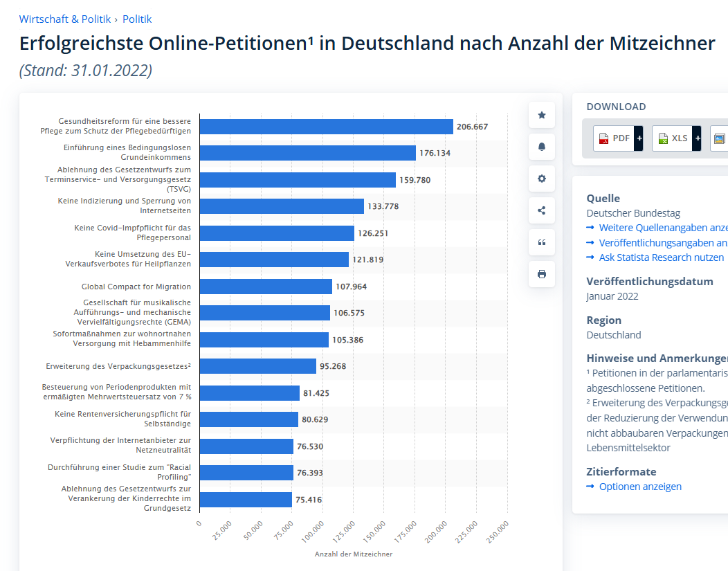Click the Netzneutralität bar 76.530
The height and width of the screenshot is (571, 728).
(x=246, y=446)
